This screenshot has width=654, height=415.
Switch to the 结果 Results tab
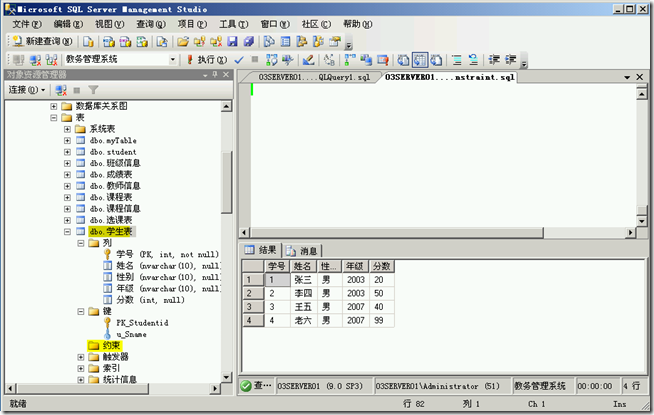[x=261, y=250]
